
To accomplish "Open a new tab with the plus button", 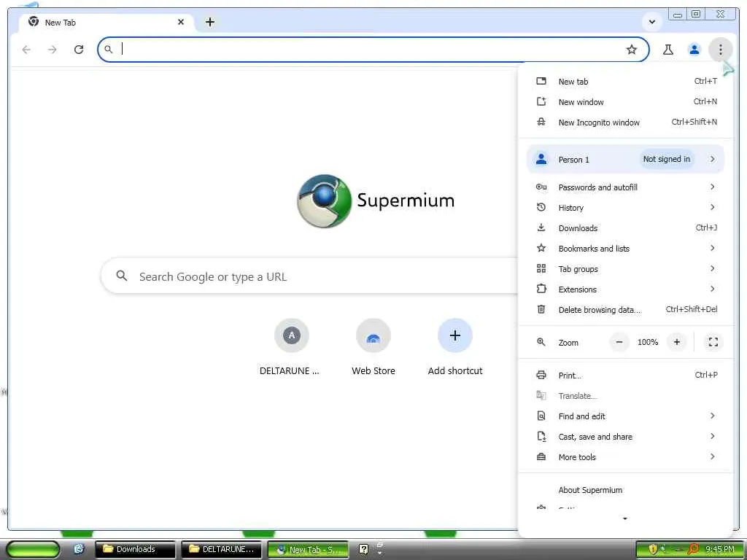I will (x=210, y=22).
